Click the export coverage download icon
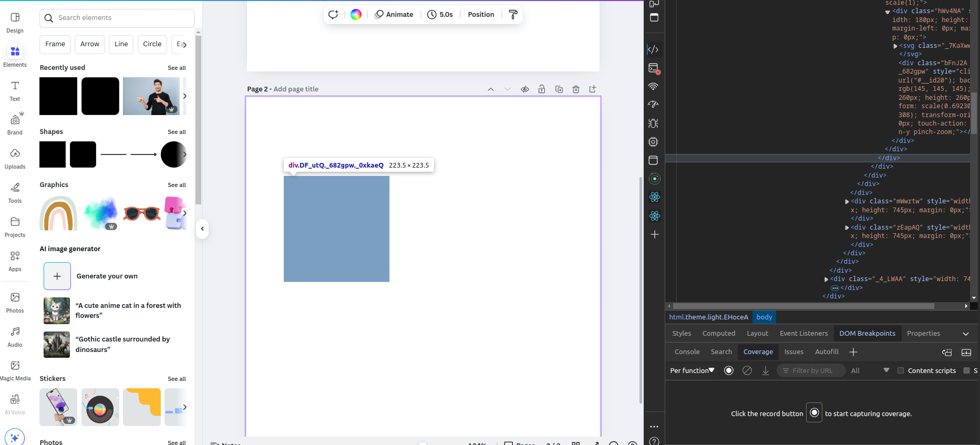This screenshot has height=445, width=980. pyautogui.click(x=766, y=370)
